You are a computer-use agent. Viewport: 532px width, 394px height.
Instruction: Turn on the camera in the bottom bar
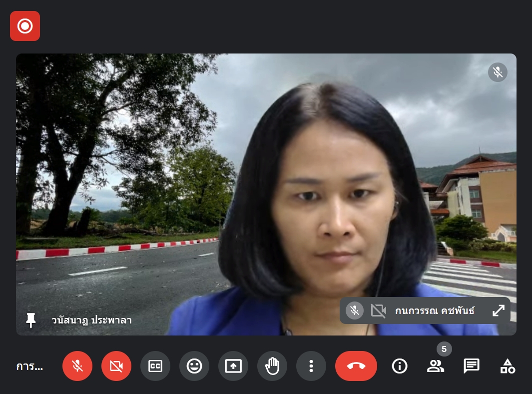pyautogui.click(x=116, y=366)
